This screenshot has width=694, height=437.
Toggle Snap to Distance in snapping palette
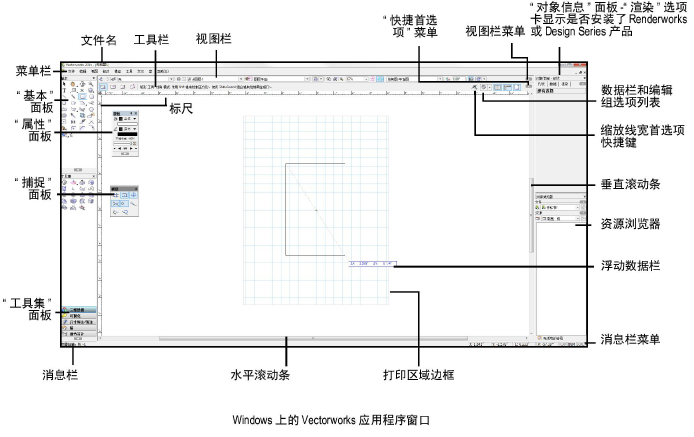(134, 204)
